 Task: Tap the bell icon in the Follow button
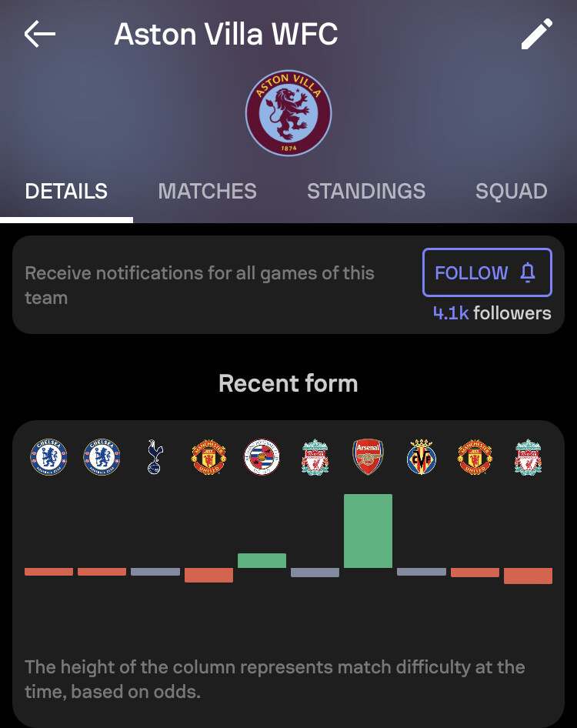click(x=528, y=272)
